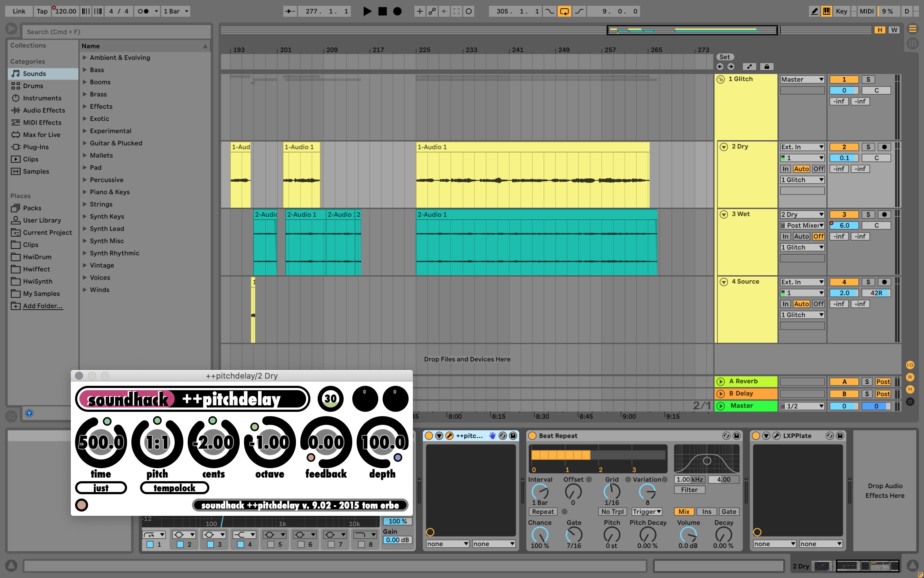The image size is (924, 578).
Task: Click browser preview headphone icon
Action: (29, 413)
